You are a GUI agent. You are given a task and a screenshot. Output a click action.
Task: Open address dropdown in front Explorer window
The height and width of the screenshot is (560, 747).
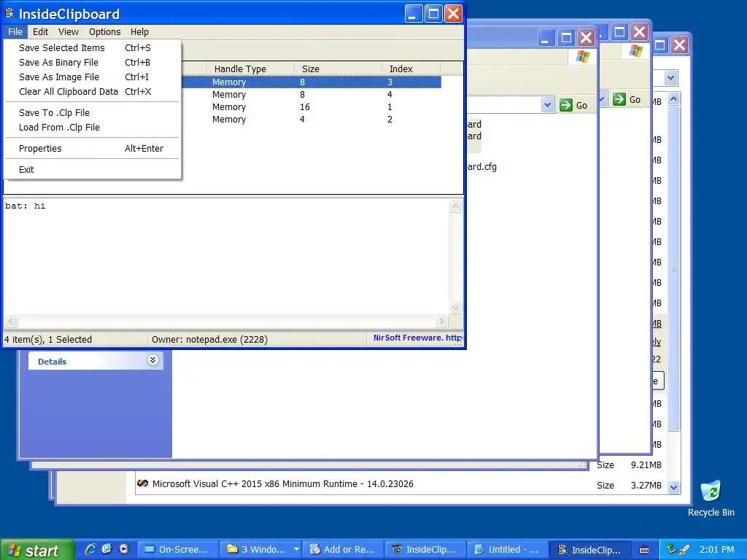click(x=547, y=105)
